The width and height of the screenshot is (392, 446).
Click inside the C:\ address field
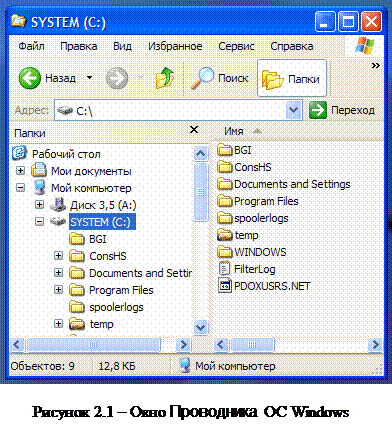pyautogui.click(x=178, y=110)
